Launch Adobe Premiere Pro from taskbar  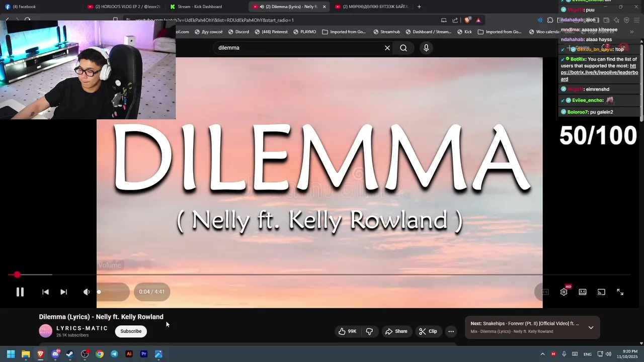[144, 354]
